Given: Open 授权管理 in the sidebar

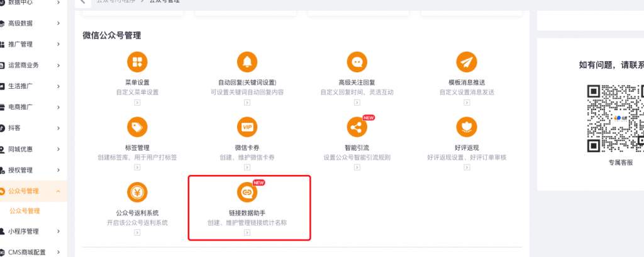Looking at the screenshot, I should click(x=21, y=170).
